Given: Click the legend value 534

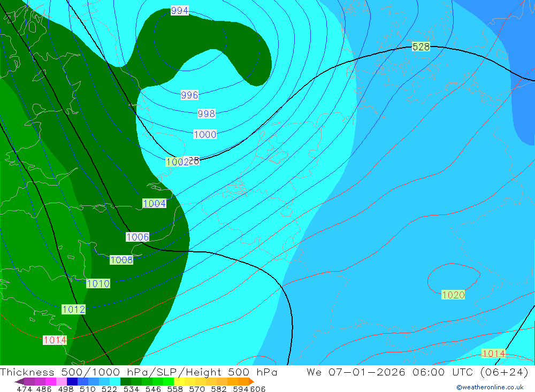Looking at the screenshot, I should tap(131, 389).
